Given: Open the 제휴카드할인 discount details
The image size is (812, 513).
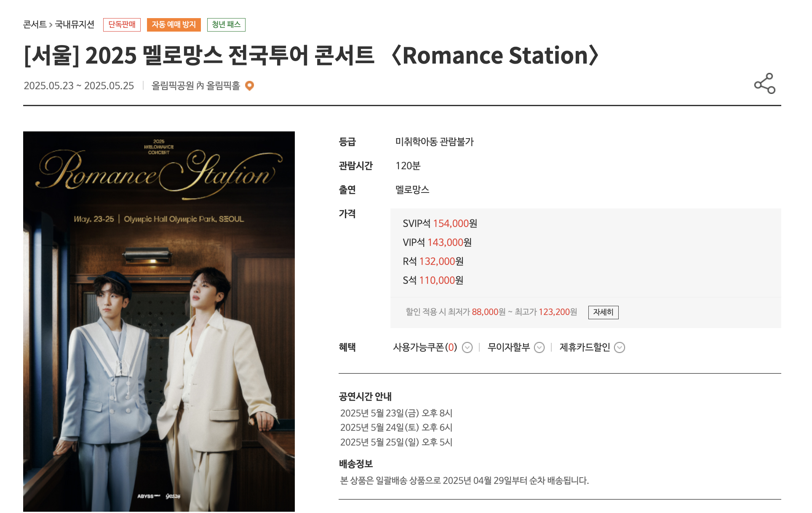Looking at the screenshot, I should 619,347.
